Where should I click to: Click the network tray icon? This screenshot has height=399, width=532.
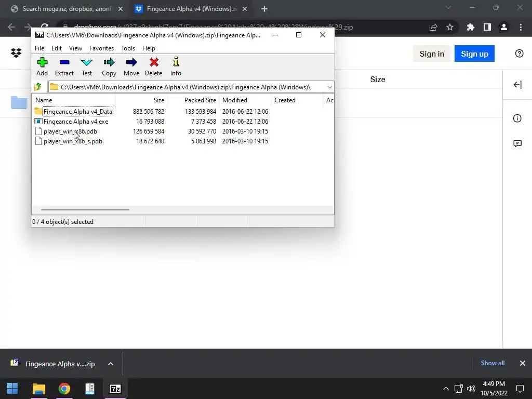[459, 389]
